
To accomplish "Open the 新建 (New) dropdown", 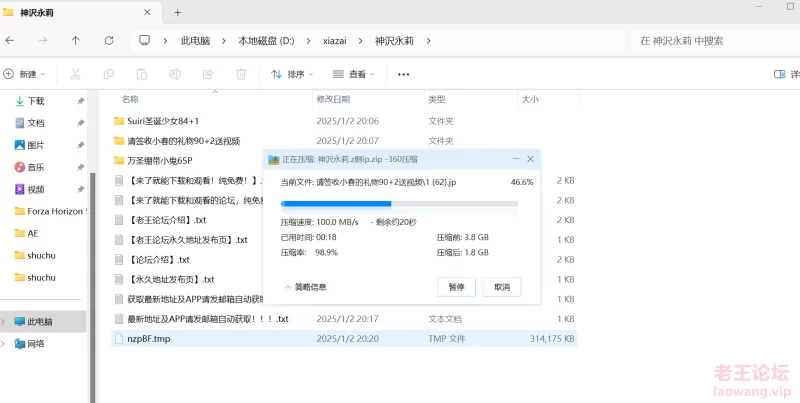I will point(26,74).
